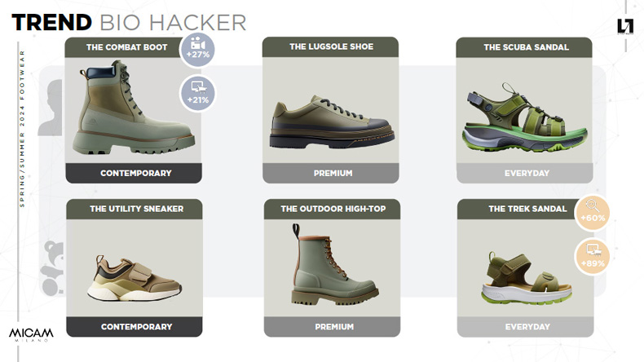644x362 pixels.
Task: Click the +89% e-commerce badge
Action: [x=593, y=257]
